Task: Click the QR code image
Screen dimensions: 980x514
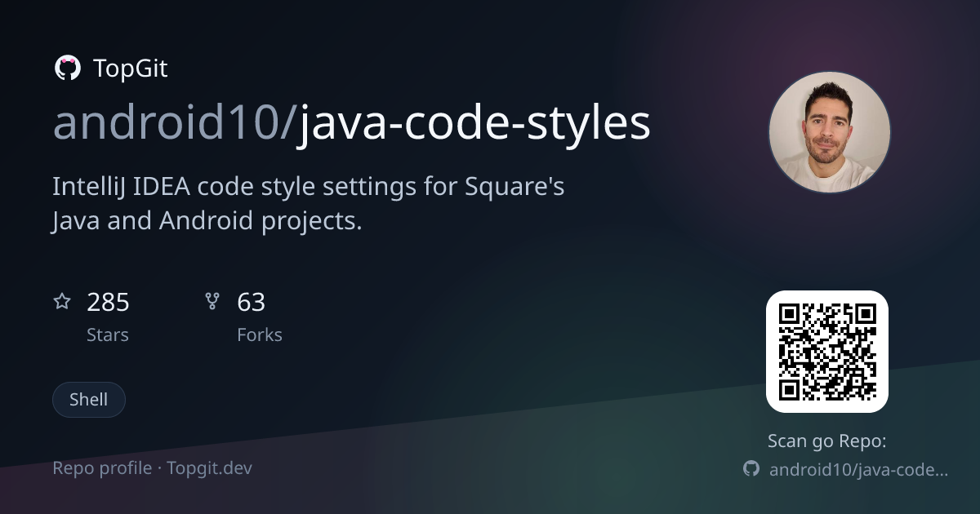Action: pyautogui.click(x=827, y=352)
